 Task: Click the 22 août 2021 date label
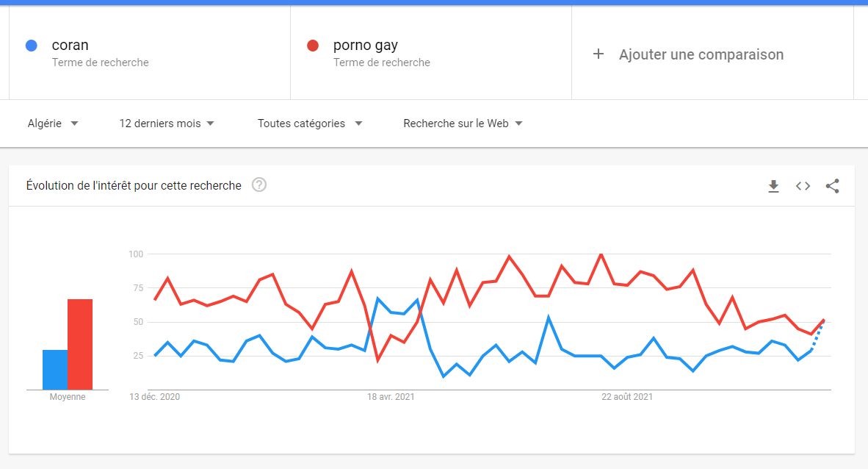tap(627, 397)
